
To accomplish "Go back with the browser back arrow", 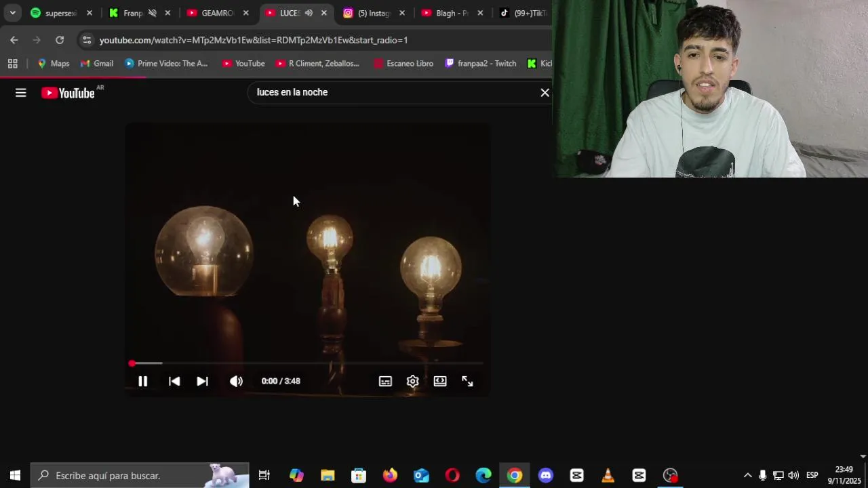I will [x=14, y=40].
